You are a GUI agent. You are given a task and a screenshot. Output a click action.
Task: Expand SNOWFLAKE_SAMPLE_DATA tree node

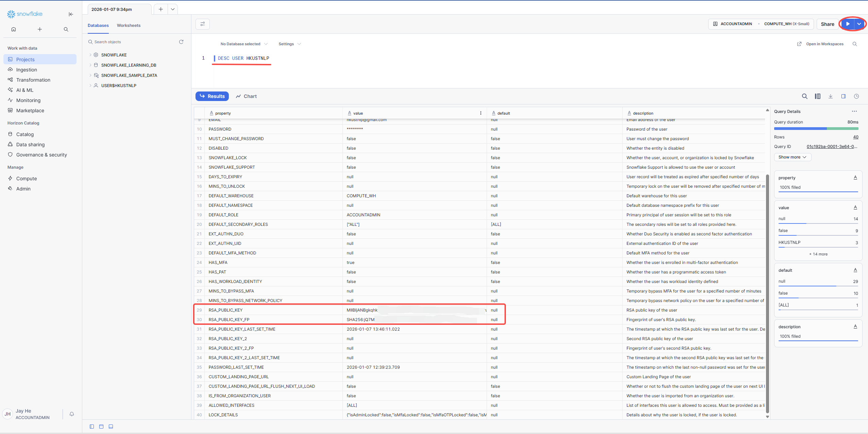click(x=90, y=75)
